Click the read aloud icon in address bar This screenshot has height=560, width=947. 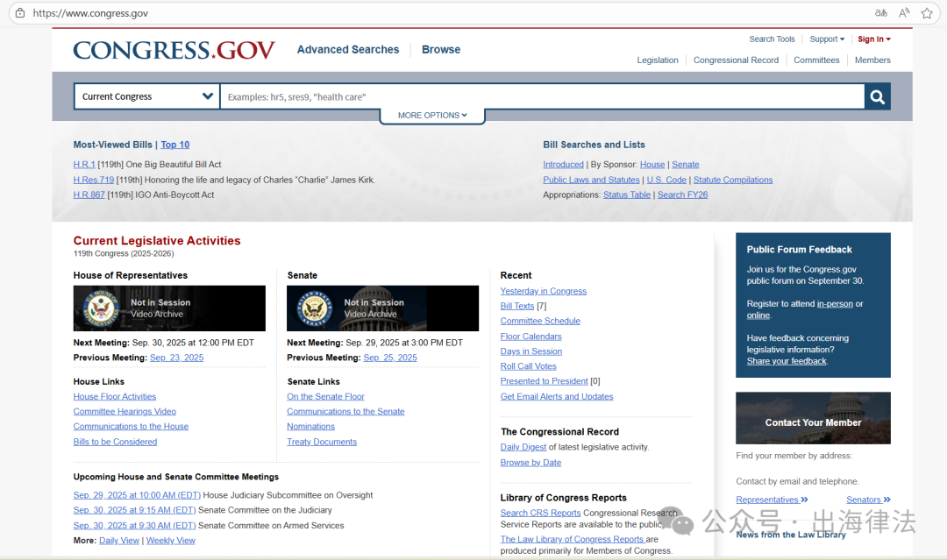pos(903,12)
